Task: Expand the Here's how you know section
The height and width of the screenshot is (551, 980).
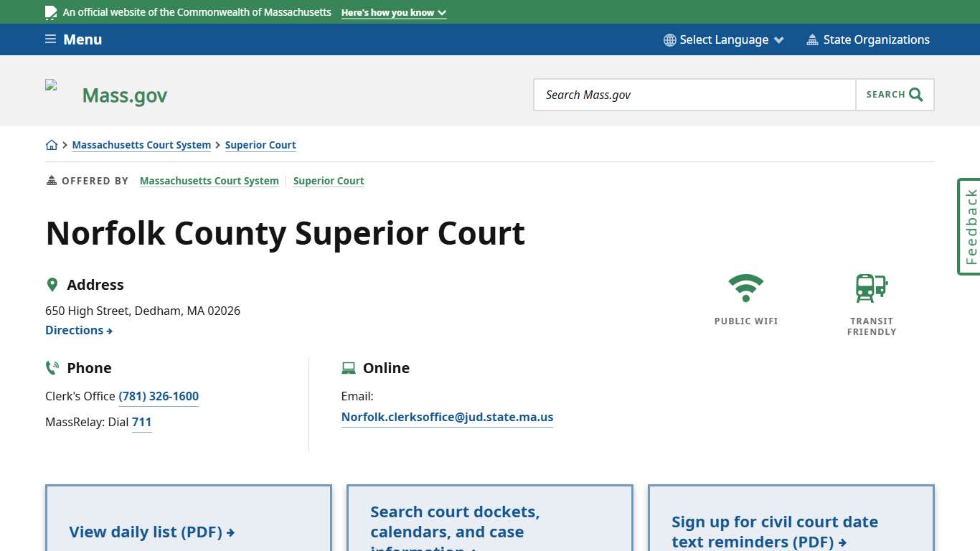Action: point(393,12)
